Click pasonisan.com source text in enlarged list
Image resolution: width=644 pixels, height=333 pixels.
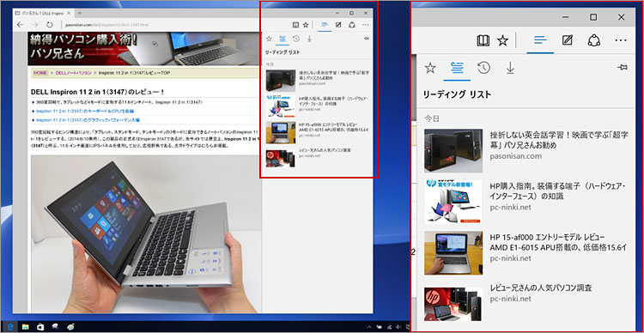[x=515, y=156]
